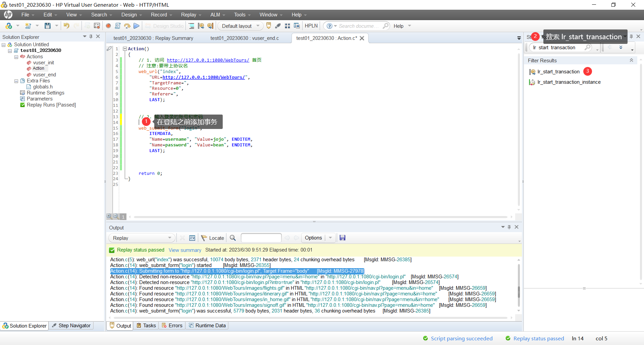The image size is (644, 345).
Task: Open Parameters in the solution tree
Action: coord(40,99)
